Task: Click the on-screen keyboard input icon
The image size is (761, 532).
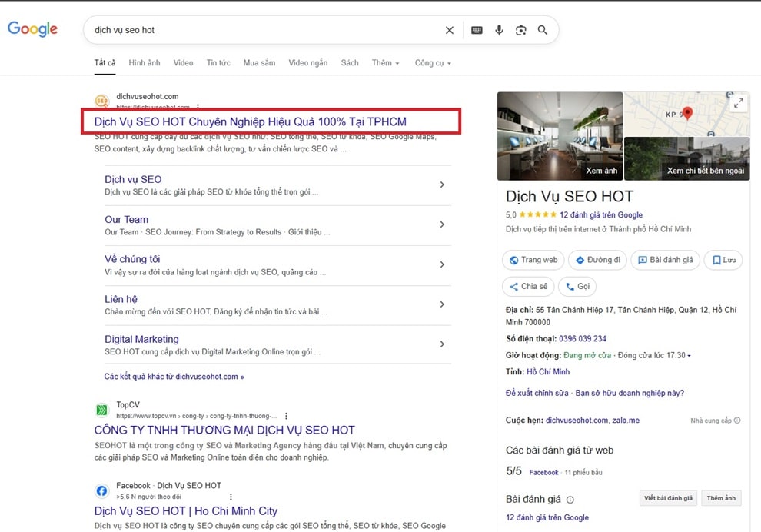Action: pyautogui.click(x=477, y=30)
